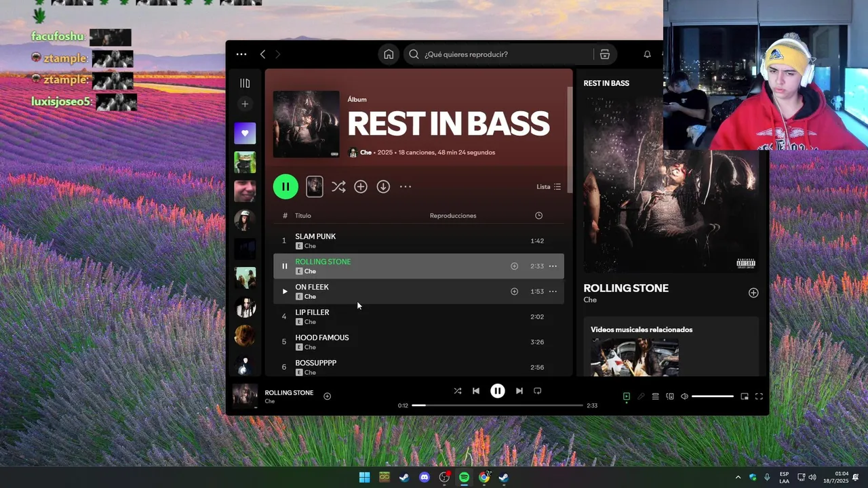Add ROLLING STONE row to Liked Songs
Viewport: 868px width, 488px height.
pyautogui.click(x=514, y=266)
